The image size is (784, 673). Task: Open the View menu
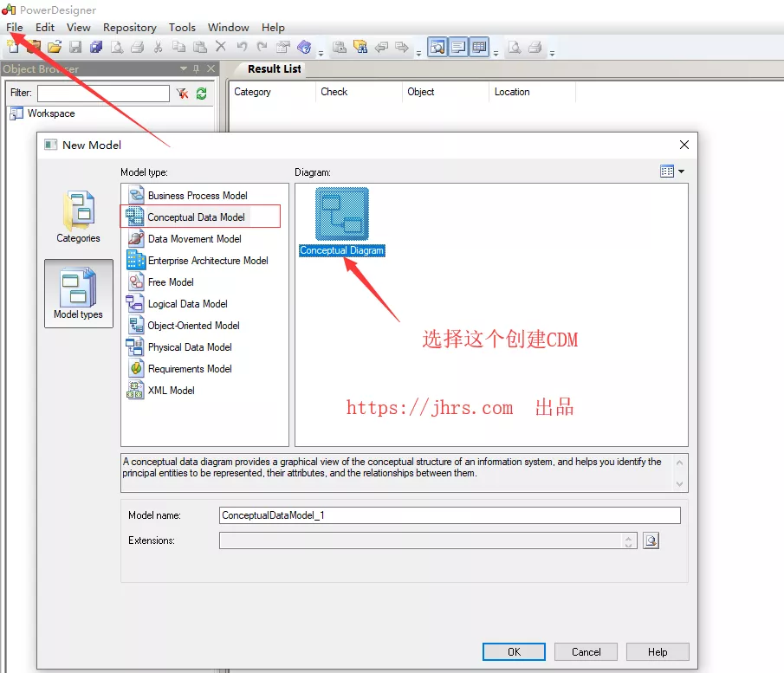tap(79, 28)
